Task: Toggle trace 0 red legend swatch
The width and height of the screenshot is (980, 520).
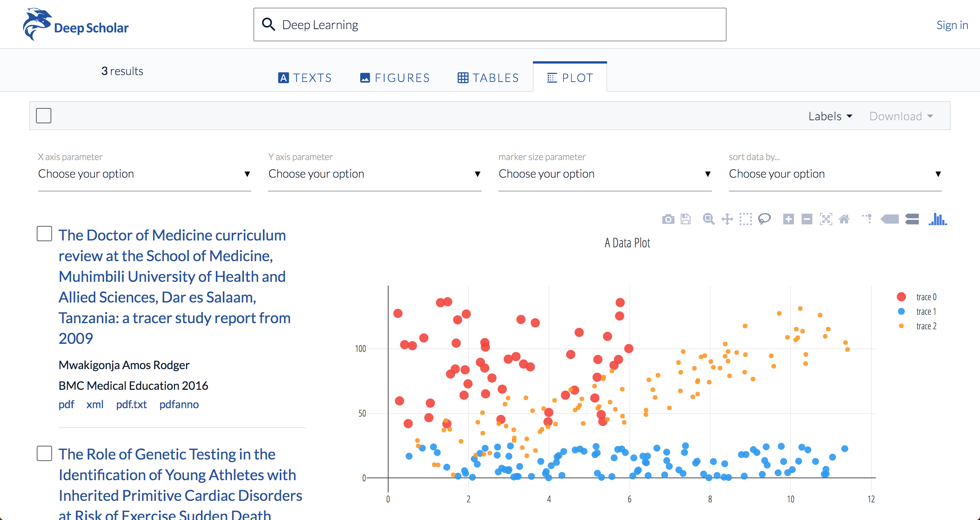Action: point(902,297)
